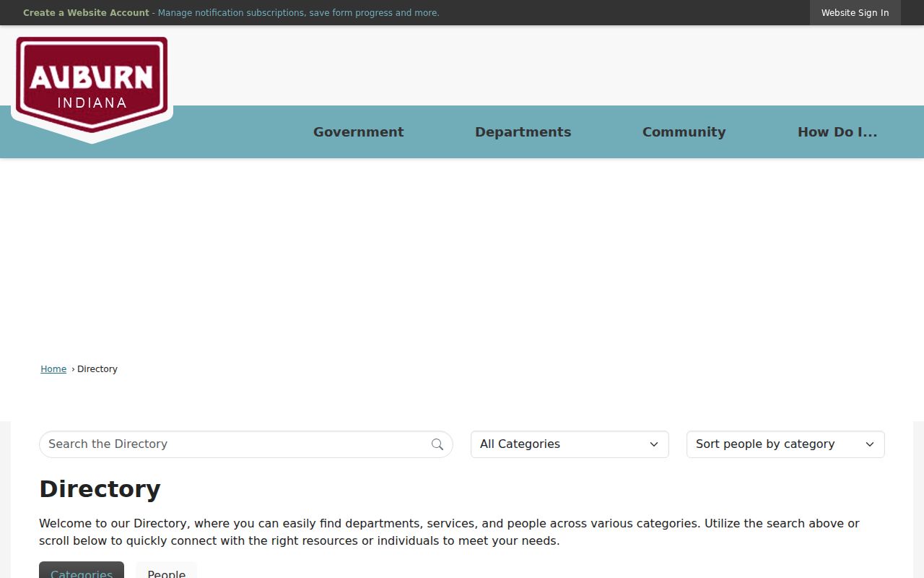Select the Categories tab
This screenshot has height=578, width=924.
pyautogui.click(x=82, y=571)
